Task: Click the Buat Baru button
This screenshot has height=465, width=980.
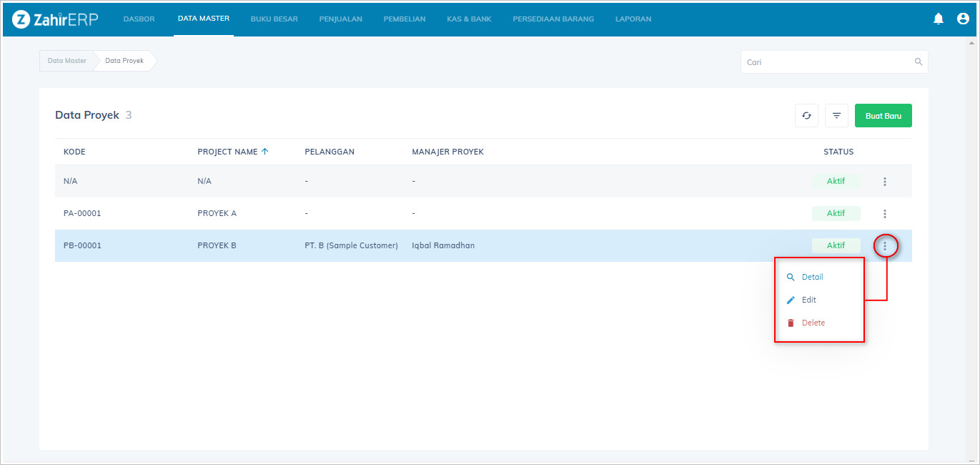Action: pos(883,116)
